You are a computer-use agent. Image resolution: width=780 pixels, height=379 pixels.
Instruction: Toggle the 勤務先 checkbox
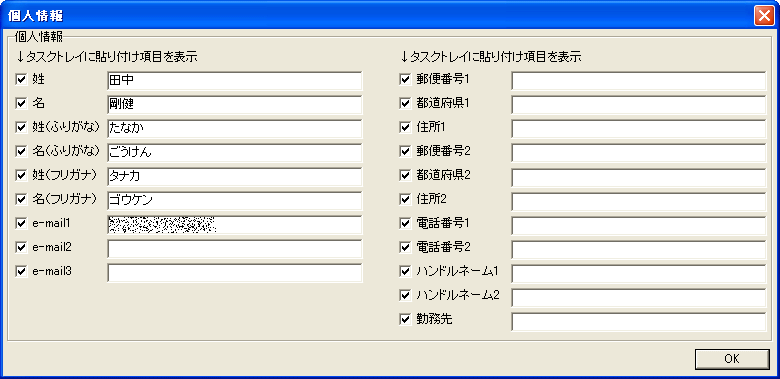click(405, 319)
